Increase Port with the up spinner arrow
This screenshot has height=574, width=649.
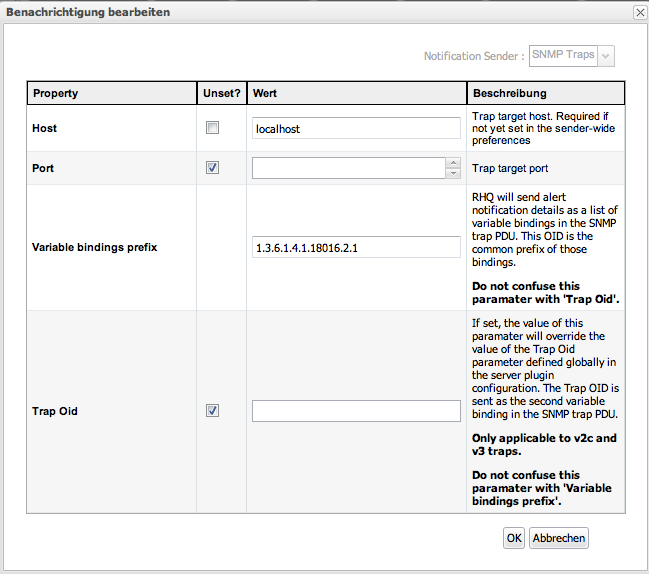pos(453,163)
